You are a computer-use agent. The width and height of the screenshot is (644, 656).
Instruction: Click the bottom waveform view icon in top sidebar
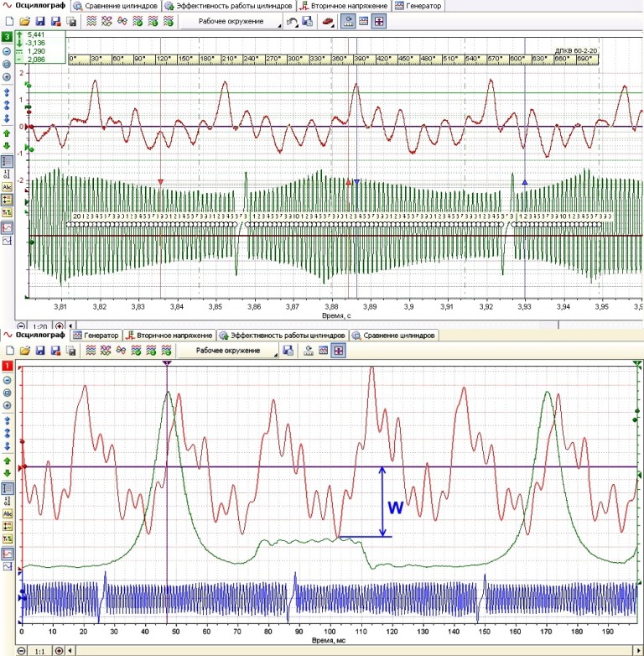(x=7, y=241)
